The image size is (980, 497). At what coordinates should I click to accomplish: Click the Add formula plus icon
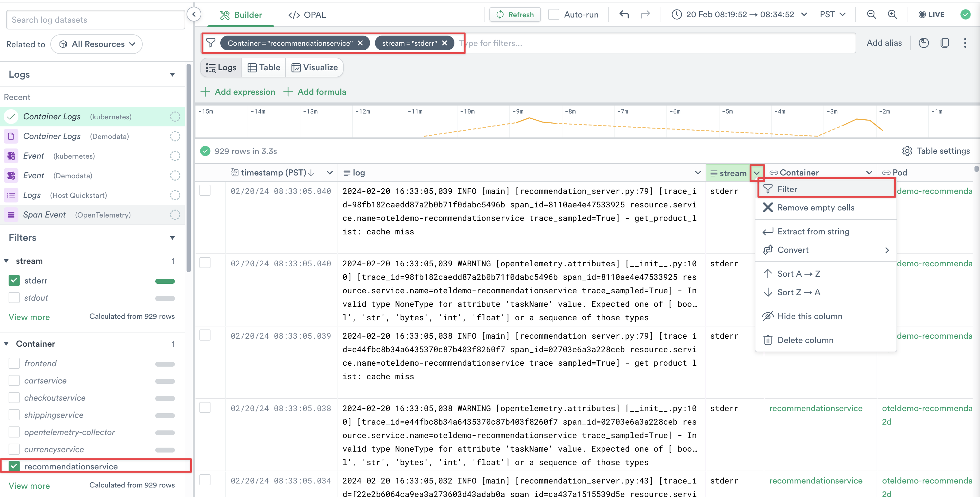(288, 92)
